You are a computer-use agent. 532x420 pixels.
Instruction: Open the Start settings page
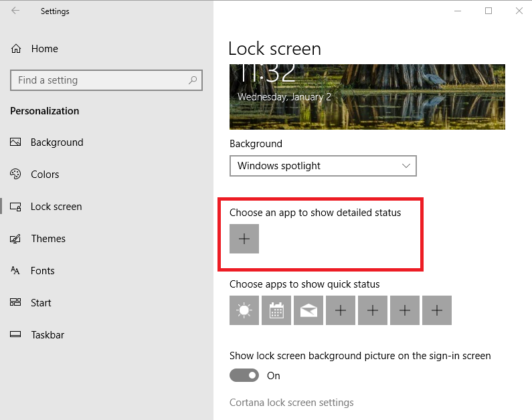pos(41,303)
